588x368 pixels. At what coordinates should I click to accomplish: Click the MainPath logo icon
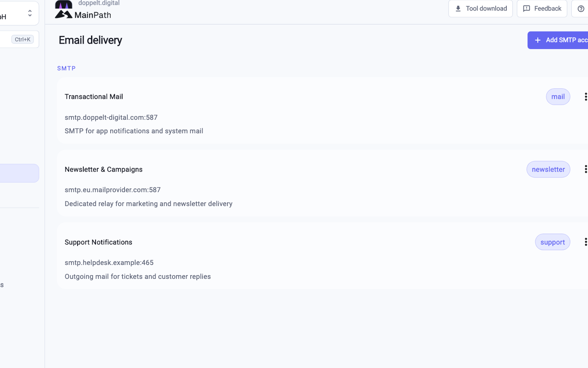pos(64,10)
